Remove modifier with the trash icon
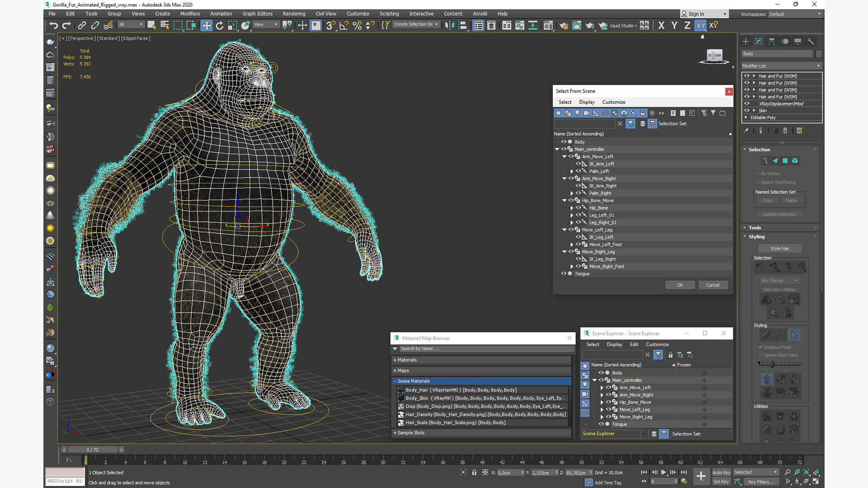Image resolution: width=868 pixels, height=488 pixels. [x=785, y=131]
